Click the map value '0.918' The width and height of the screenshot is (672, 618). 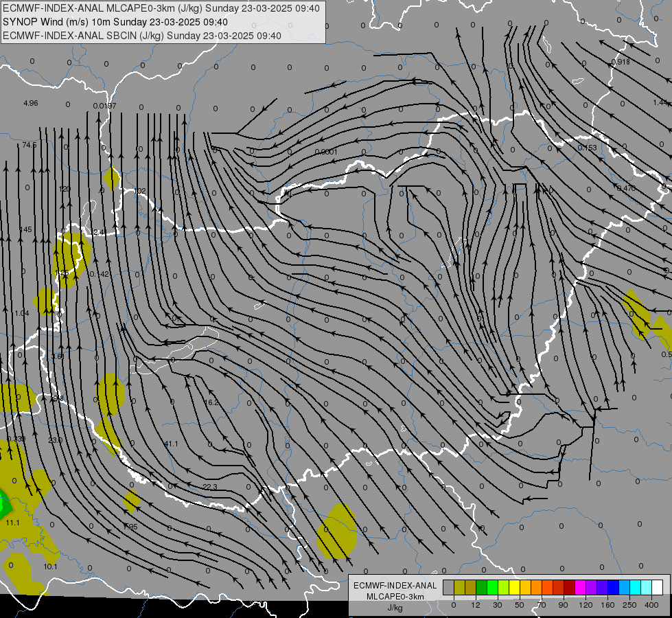621,62
